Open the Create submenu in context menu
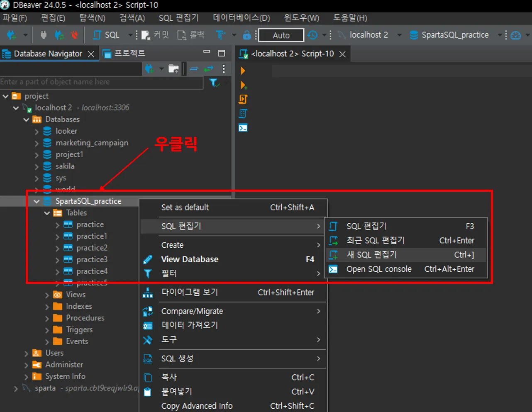532x412 pixels. click(x=234, y=245)
